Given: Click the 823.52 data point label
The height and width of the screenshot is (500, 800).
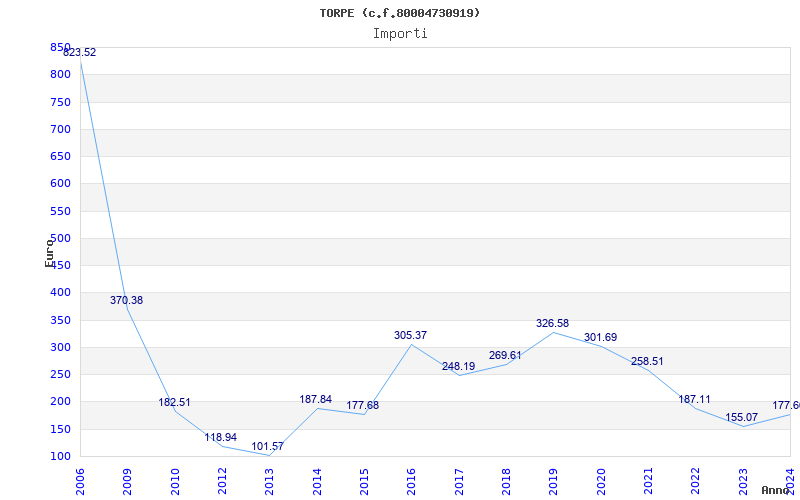Looking at the screenshot, I should click(x=80, y=53).
